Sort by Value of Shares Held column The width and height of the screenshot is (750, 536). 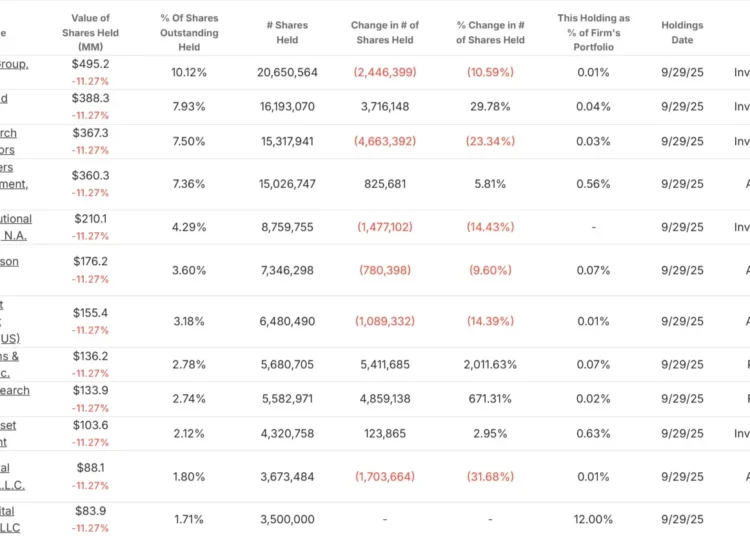pyautogui.click(x=90, y=33)
